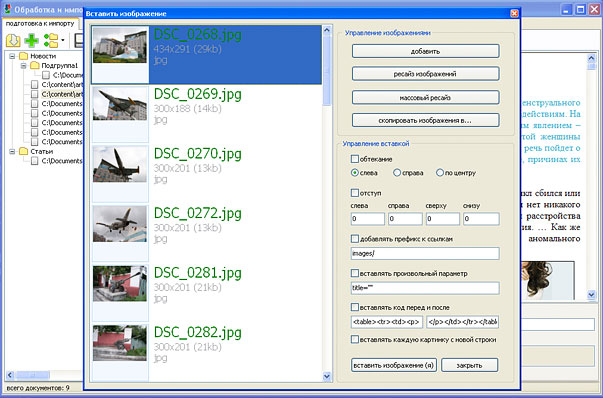Click the folder-groups icon with green dots
The height and width of the screenshot is (398, 603).
click(x=51, y=40)
